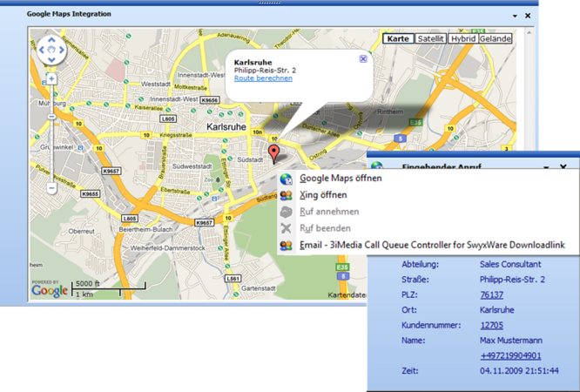This screenshot has height=392, width=580.
Task: Open Eingehender Anruf panel dropdown arrow
Action: [546, 166]
